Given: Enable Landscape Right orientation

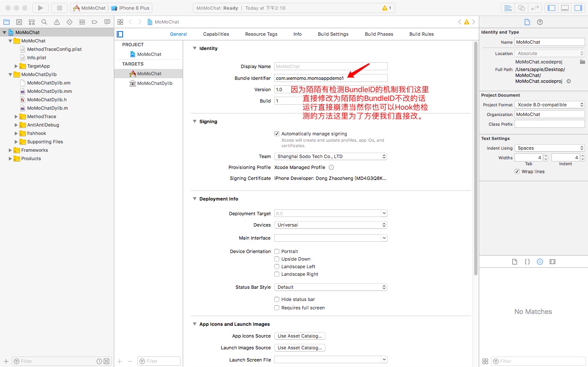Looking at the screenshot, I should pyautogui.click(x=277, y=274).
